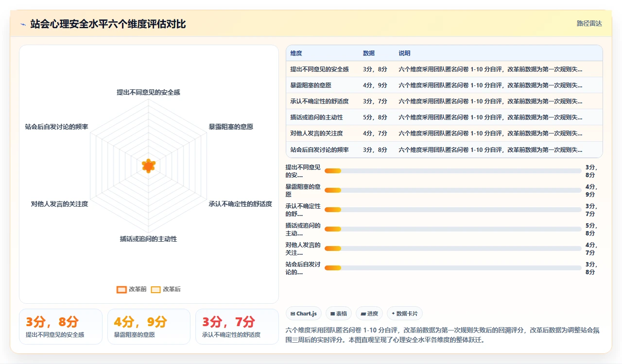
Task: Select table row 暴露阻塞的意愿
Action: pyautogui.click(x=444, y=85)
